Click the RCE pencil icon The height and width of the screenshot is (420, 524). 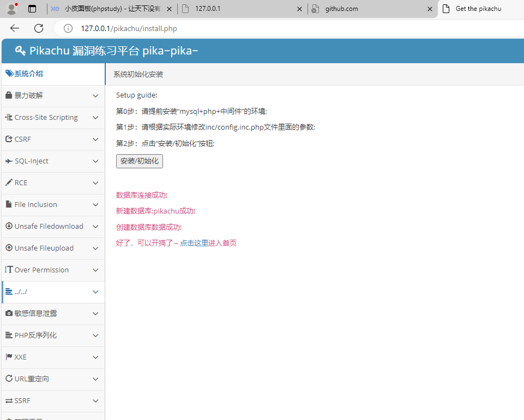tap(9, 182)
